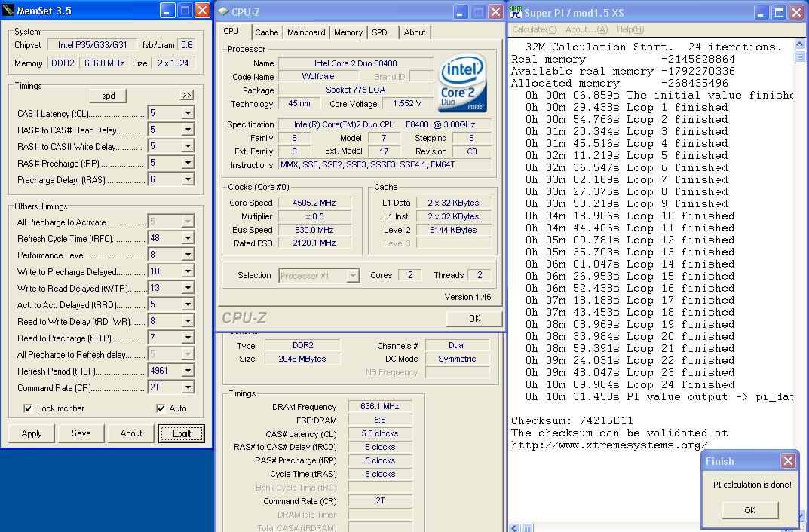Minimize the CPU-Z window

click(x=461, y=12)
